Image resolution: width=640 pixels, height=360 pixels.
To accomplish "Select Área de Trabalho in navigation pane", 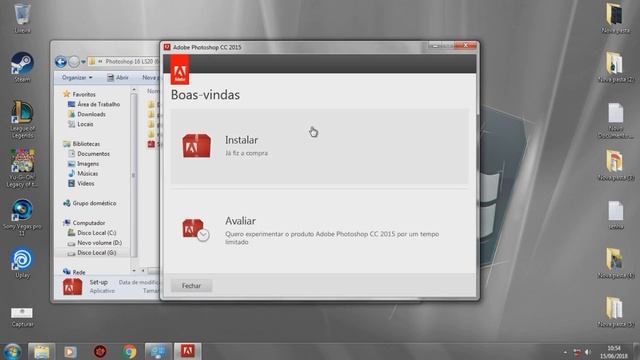I will coord(94,104).
